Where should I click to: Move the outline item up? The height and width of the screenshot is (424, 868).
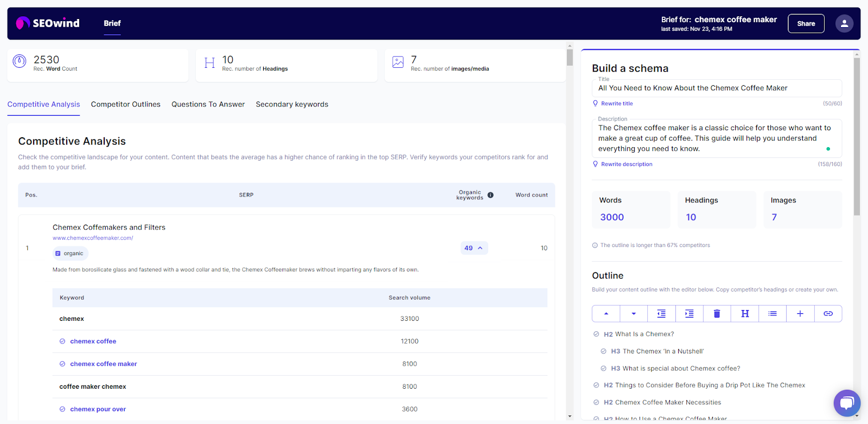coord(606,314)
